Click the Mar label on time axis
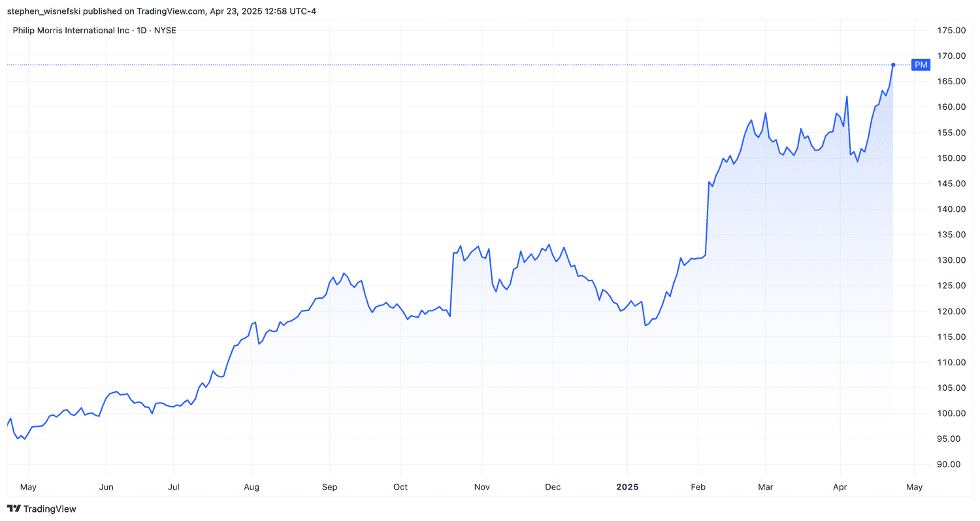980x521 pixels. pyautogui.click(x=766, y=487)
